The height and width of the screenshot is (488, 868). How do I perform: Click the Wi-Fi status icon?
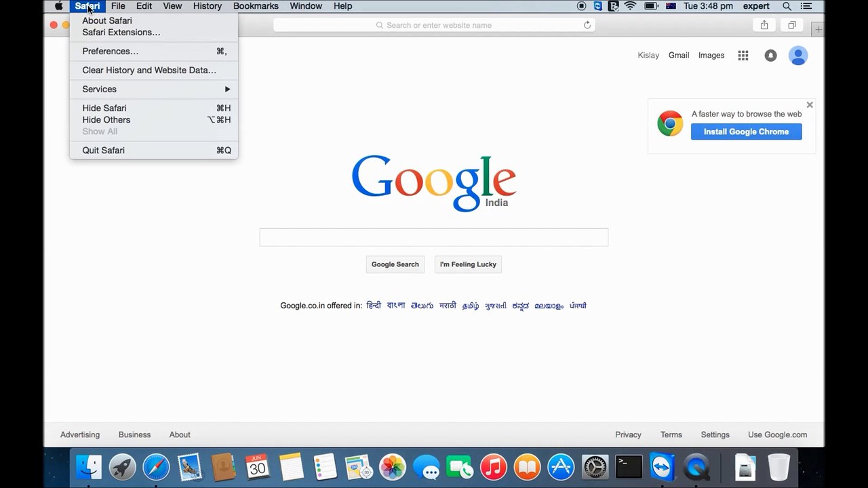click(x=631, y=6)
